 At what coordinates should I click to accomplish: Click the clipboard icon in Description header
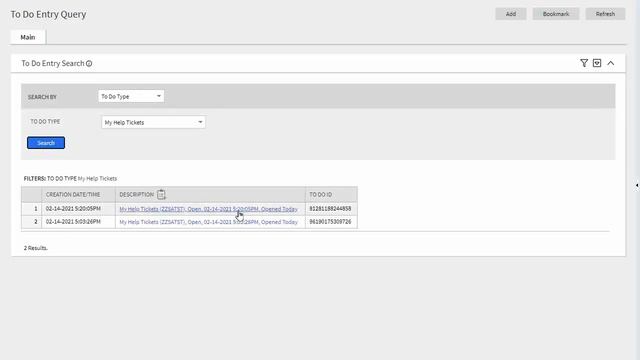161,194
